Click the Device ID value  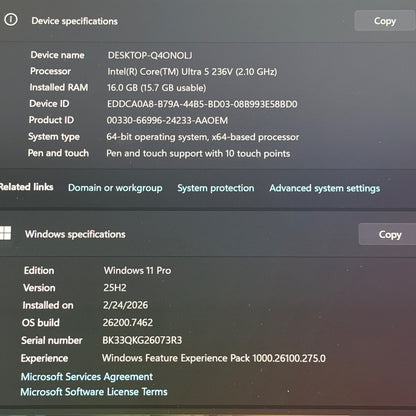pos(202,104)
